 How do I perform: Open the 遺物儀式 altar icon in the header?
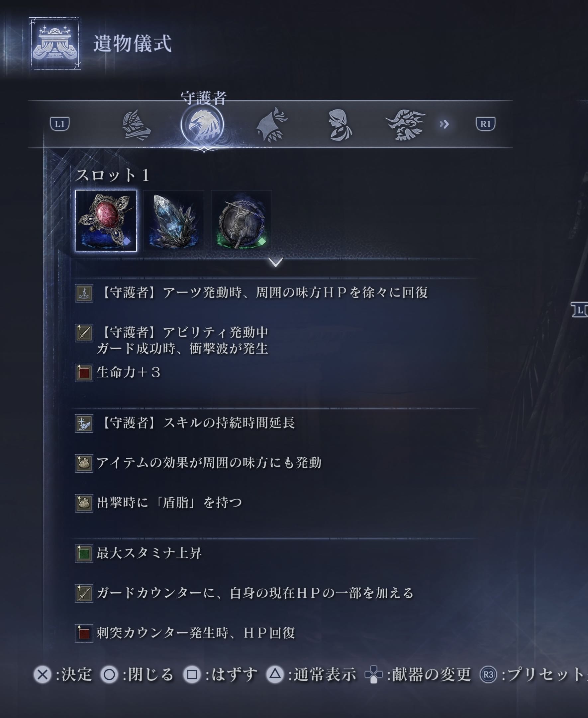coord(55,43)
